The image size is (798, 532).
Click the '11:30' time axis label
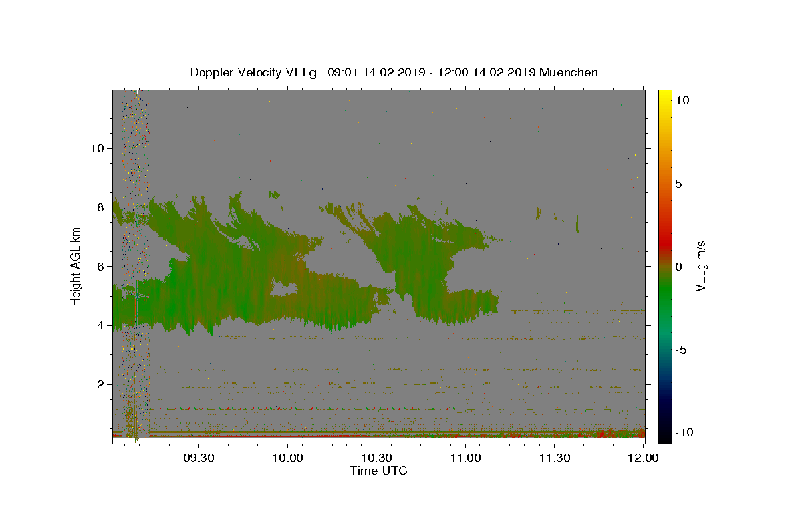(554, 458)
